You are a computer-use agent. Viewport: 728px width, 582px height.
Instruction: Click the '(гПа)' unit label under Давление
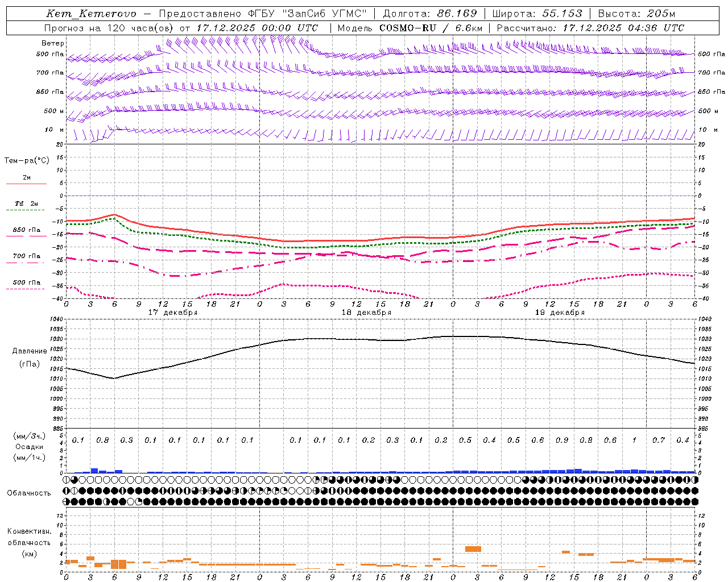tap(30, 364)
